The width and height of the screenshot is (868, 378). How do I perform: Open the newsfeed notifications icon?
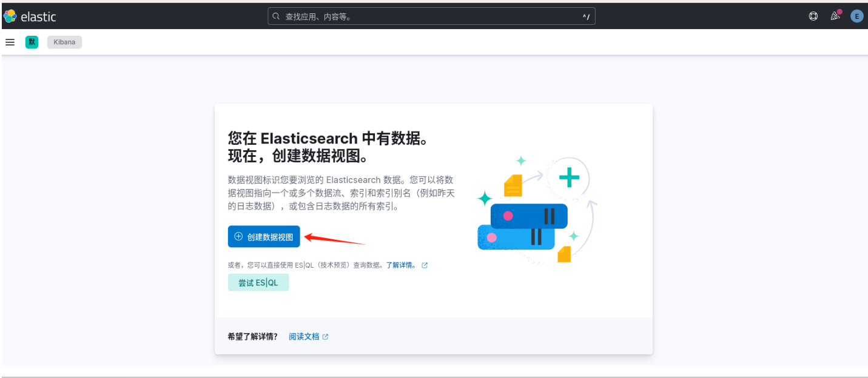[835, 16]
